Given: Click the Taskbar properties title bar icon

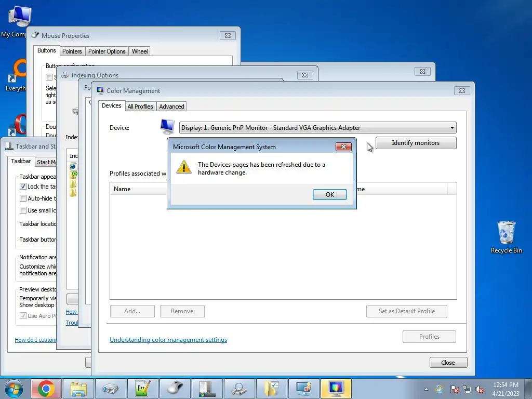Looking at the screenshot, I should point(9,146).
